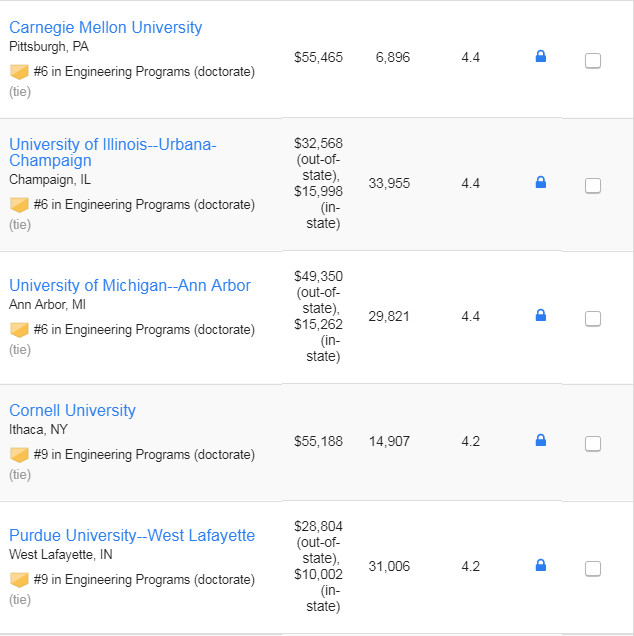Screen dimensions: 634x636
Task: Open University of Michigan--Ann Arbor link
Action: [130, 286]
